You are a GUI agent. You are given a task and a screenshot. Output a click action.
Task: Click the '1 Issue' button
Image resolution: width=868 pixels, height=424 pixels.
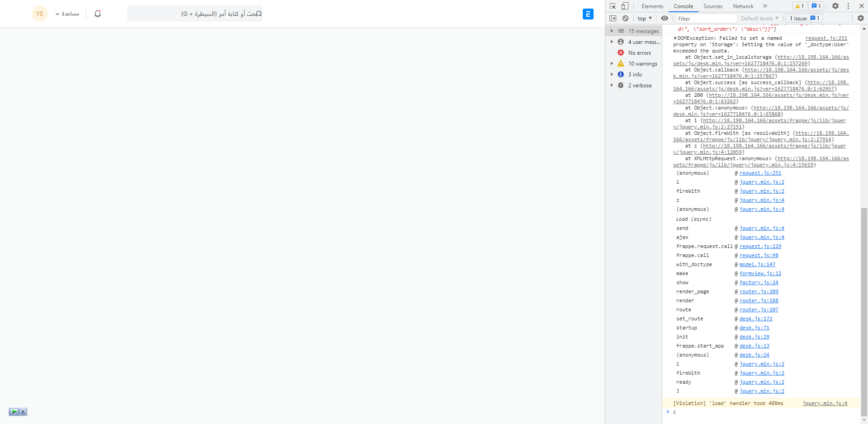coord(803,18)
